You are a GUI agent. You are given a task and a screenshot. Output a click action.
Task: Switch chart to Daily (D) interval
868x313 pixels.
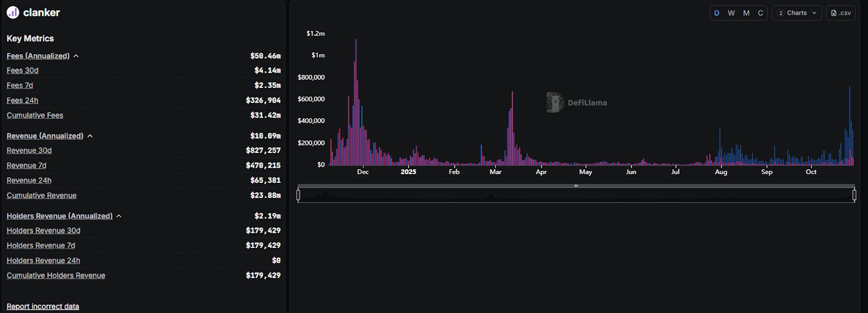pos(717,13)
